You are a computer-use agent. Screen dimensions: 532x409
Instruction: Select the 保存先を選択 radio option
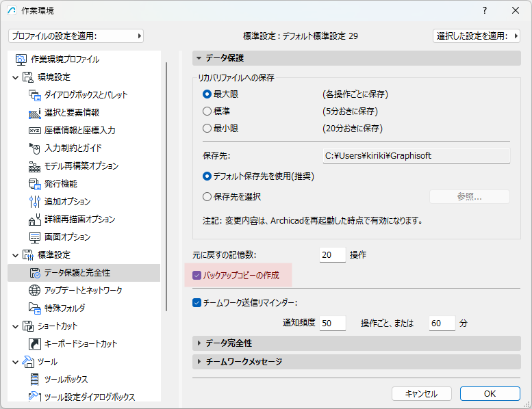coord(207,197)
